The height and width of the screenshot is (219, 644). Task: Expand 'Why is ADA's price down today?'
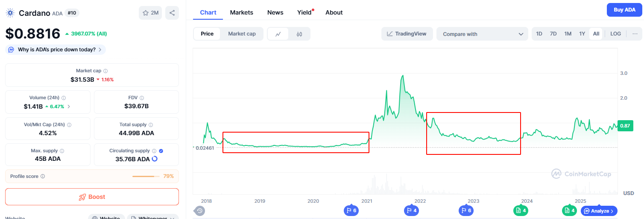(56, 50)
